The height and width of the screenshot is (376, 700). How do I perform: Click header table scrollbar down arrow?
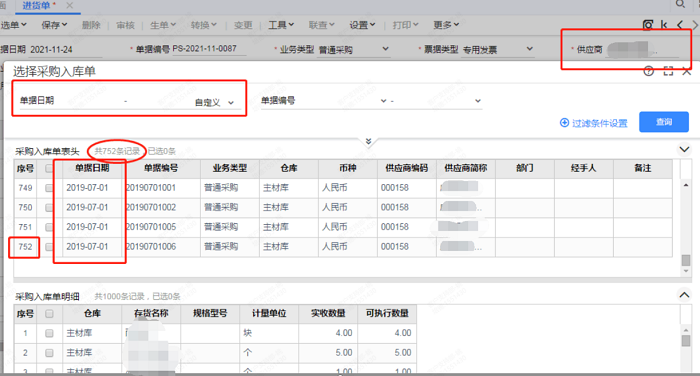tap(686, 271)
